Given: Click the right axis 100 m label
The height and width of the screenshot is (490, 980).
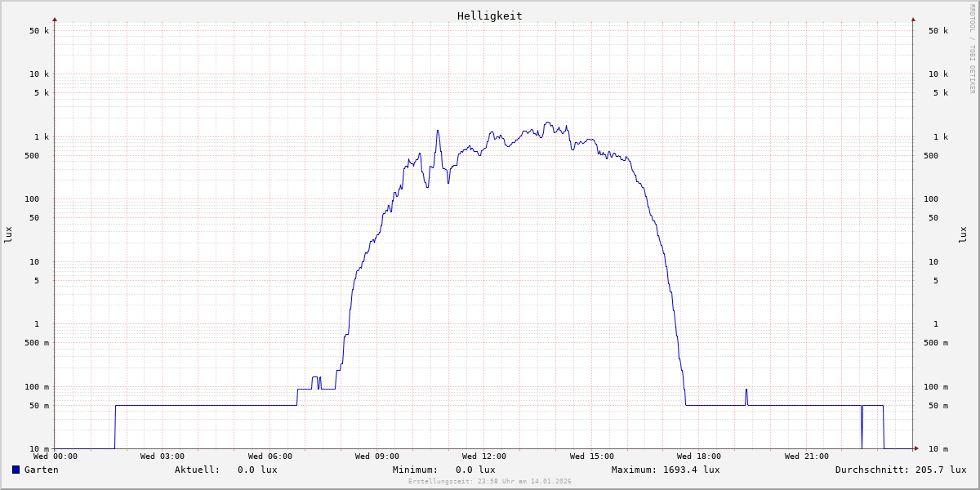Looking at the screenshot, I should (x=936, y=387).
